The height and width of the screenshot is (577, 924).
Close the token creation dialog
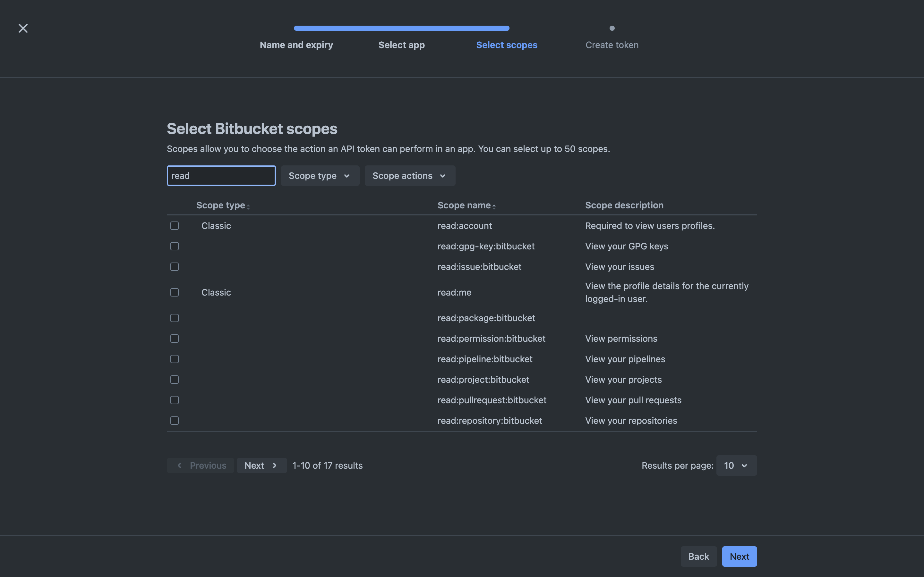click(23, 28)
